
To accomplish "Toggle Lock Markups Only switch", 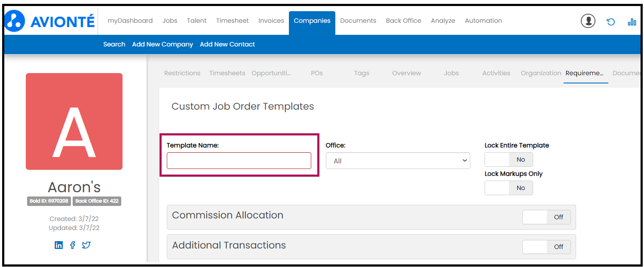I will pyautogui.click(x=509, y=188).
